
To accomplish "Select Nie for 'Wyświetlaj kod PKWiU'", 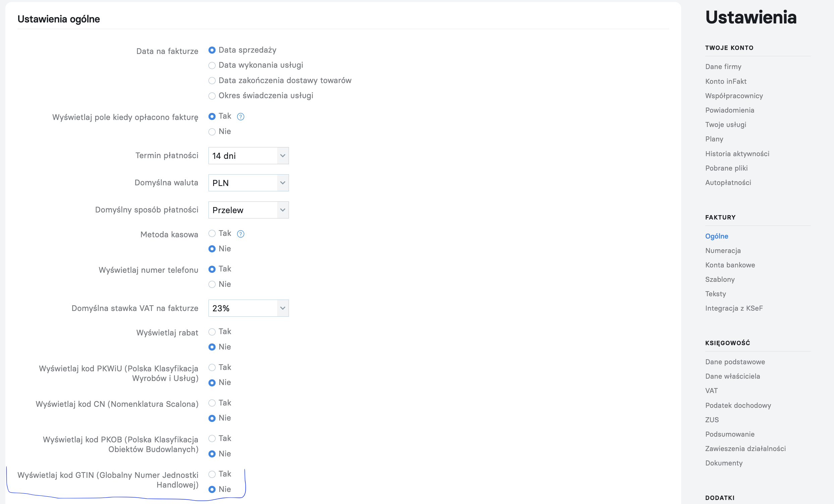I will tap(212, 383).
